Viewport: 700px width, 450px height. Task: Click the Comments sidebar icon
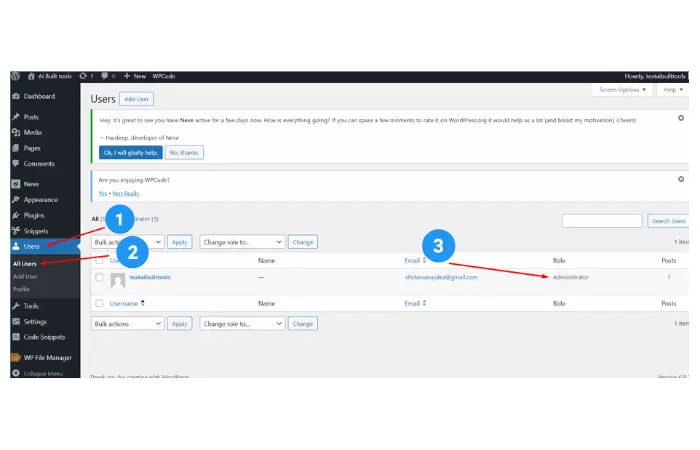16,164
